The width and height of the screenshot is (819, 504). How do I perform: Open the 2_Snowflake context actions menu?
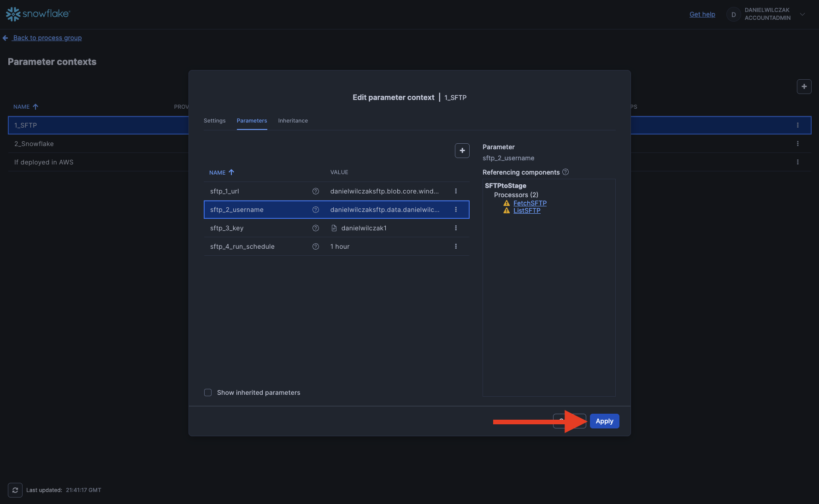[x=797, y=144]
